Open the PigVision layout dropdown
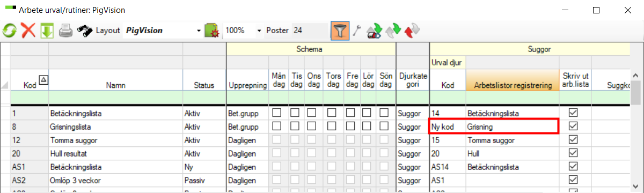644x193 pixels. click(199, 31)
